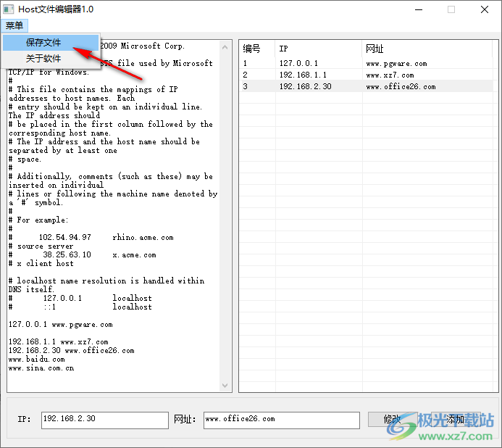Select the 保存文件 menu entry
The width and height of the screenshot is (502, 448).
click(x=43, y=43)
